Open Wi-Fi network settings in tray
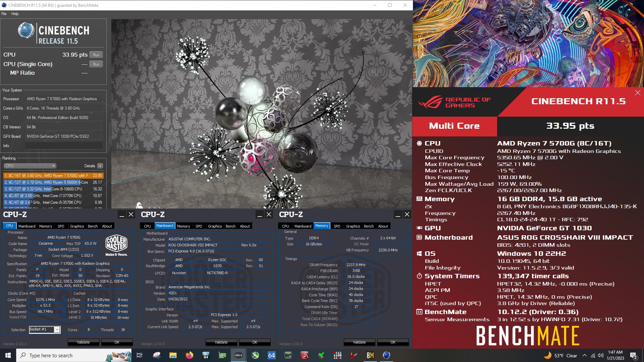This screenshot has width=644, height=362. [x=593, y=356]
